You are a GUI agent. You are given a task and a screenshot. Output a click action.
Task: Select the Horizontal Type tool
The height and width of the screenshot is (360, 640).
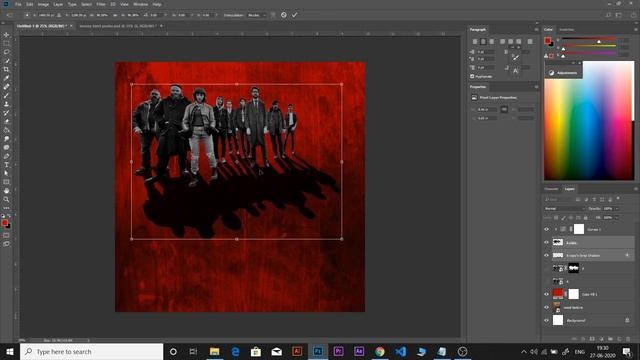[x=6, y=164]
